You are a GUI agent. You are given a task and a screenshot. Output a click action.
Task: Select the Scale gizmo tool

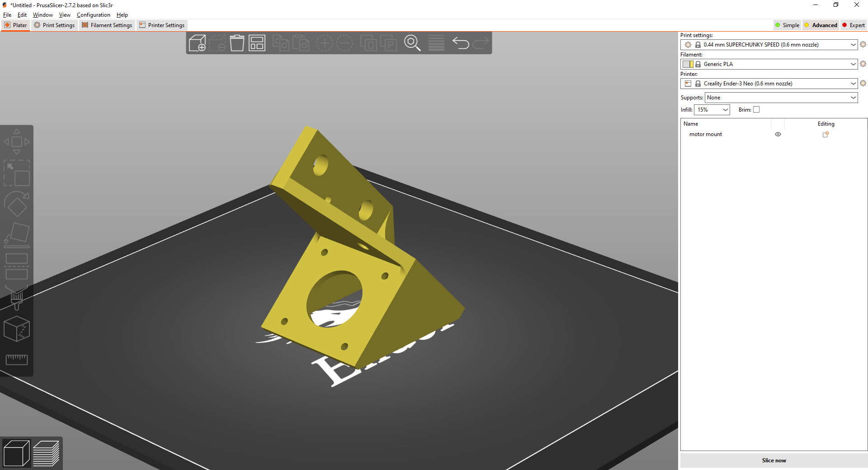17,173
